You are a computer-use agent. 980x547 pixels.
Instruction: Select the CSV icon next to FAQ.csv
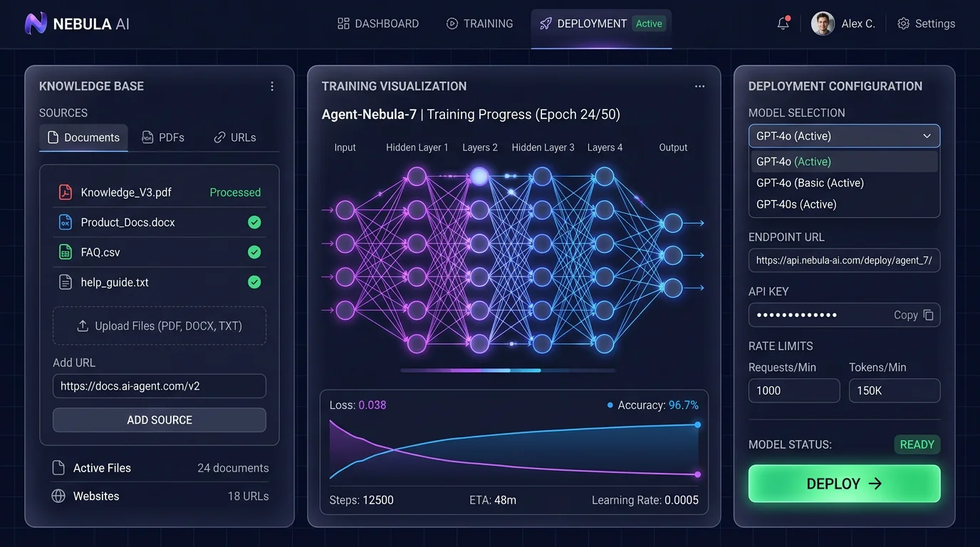coord(66,251)
